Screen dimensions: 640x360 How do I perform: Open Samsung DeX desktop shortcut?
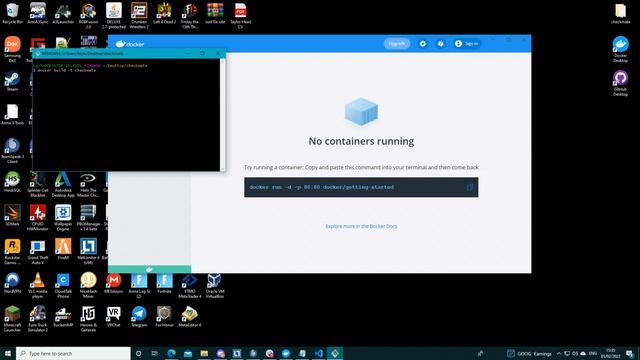(12, 49)
